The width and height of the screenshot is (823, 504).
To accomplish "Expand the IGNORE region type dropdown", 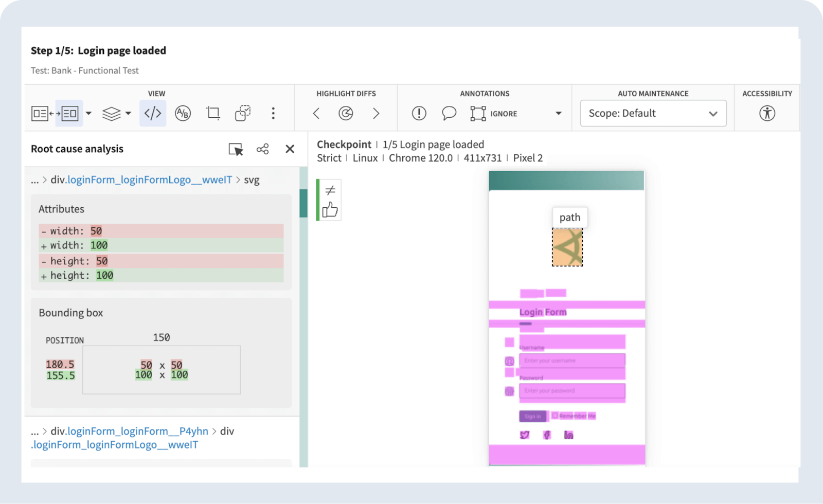I will (x=558, y=113).
